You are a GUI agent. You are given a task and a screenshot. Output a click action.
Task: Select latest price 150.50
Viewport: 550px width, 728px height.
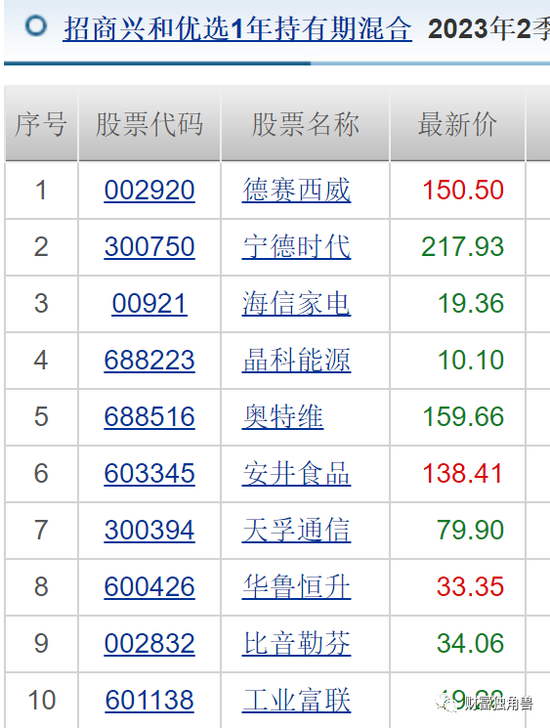coord(463,190)
